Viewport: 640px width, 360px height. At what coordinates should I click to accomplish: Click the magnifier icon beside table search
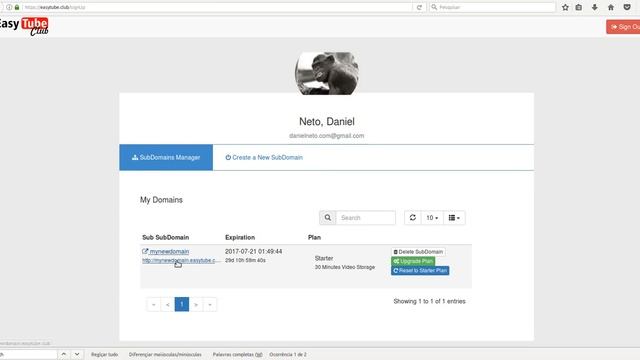click(x=328, y=218)
